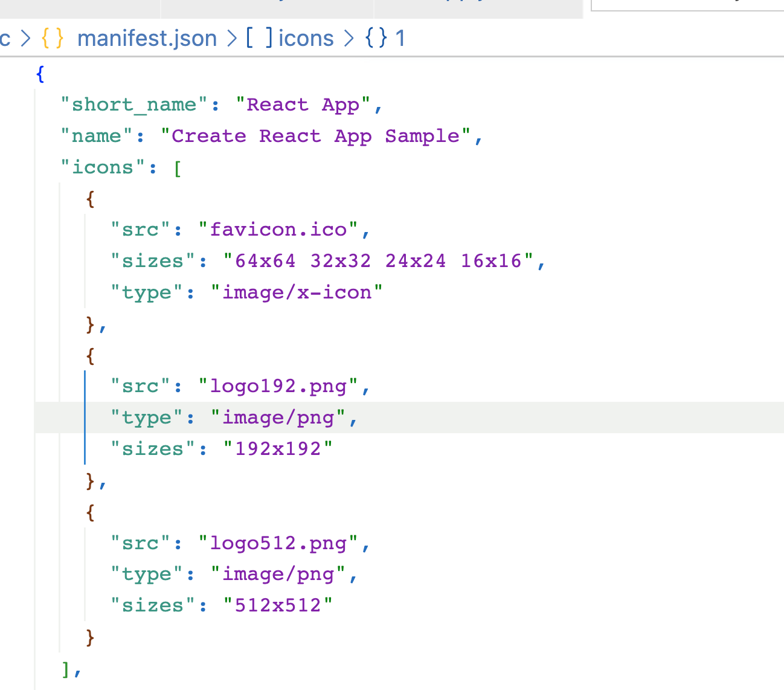Image resolution: width=784 pixels, height=690 pixels.
Task: Click the square-brackets array icon before 'icons'
Action: pos(260,38)
